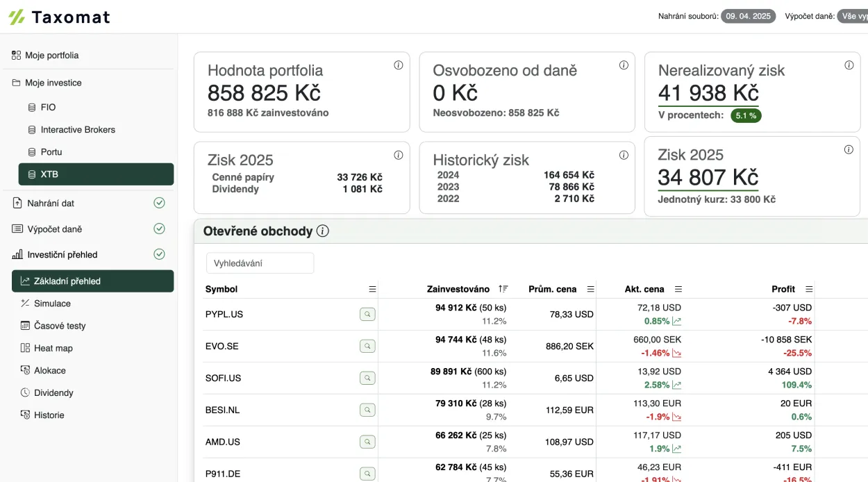The height and width of the screenshot is (482, 868).
Task: Show info for Nerealizovaný zisk card
Action: click(849, 65)
